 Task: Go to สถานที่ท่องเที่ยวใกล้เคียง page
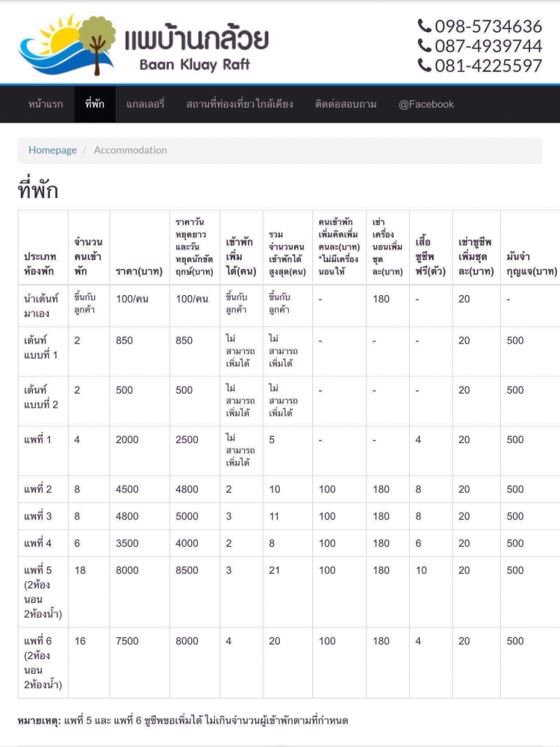point(239,105)
